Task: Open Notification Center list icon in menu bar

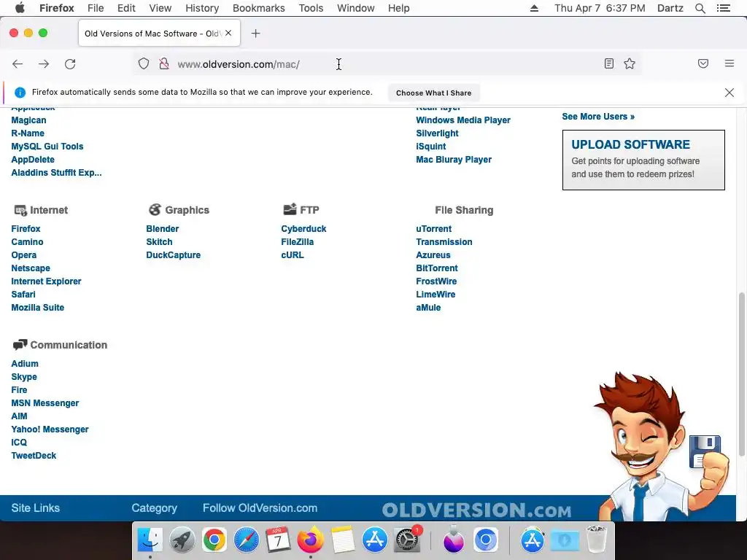Action: tap(724, 8)
